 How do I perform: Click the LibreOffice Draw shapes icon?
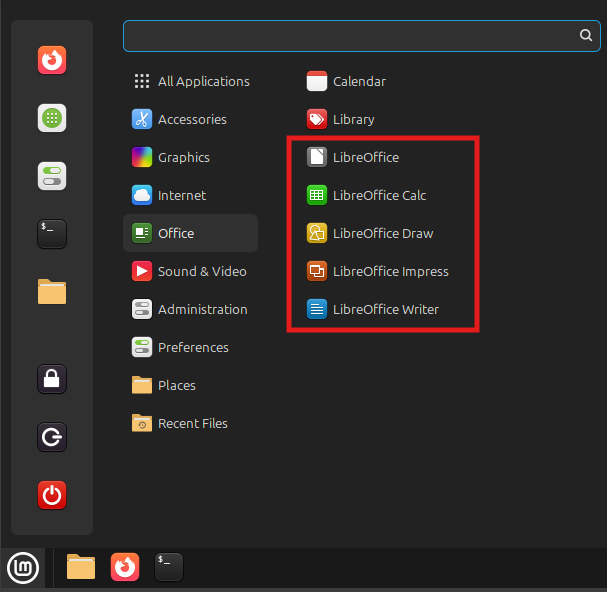[317, 233]
